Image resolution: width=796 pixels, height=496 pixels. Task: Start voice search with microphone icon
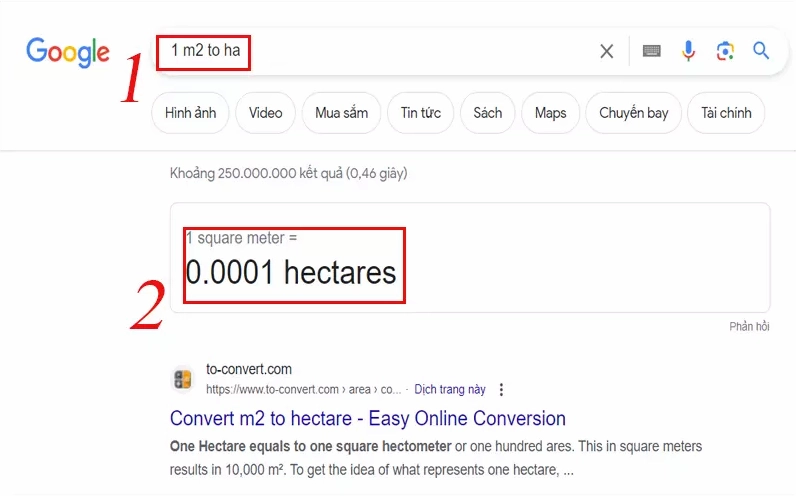[x=688, y=51]
